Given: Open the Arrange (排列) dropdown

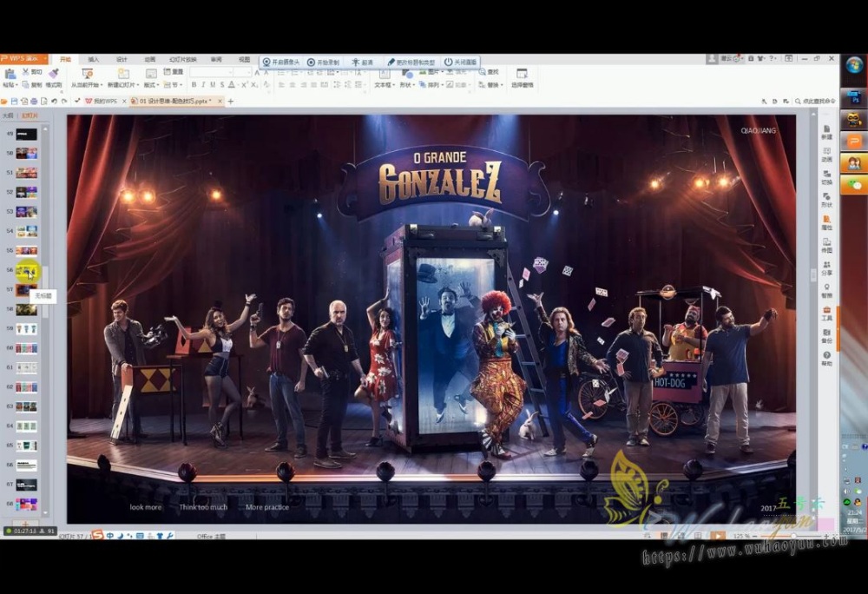Looking at the screenshot, I should point(430,85).
